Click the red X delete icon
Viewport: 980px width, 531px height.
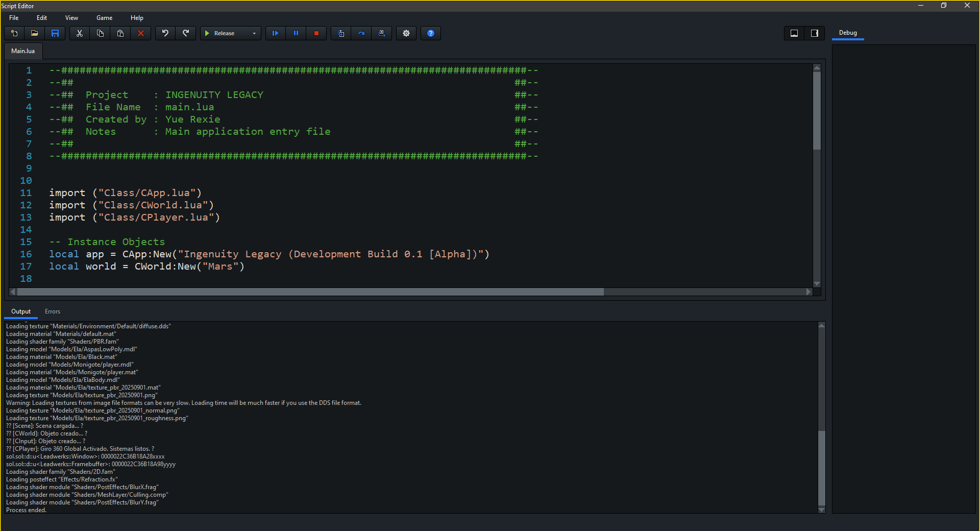coord(141,33)
